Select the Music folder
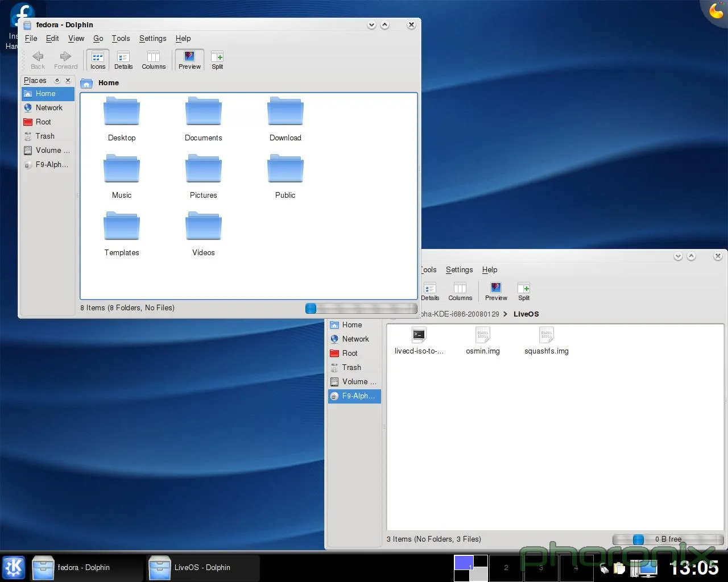728x582 pixels. [122, 177]
